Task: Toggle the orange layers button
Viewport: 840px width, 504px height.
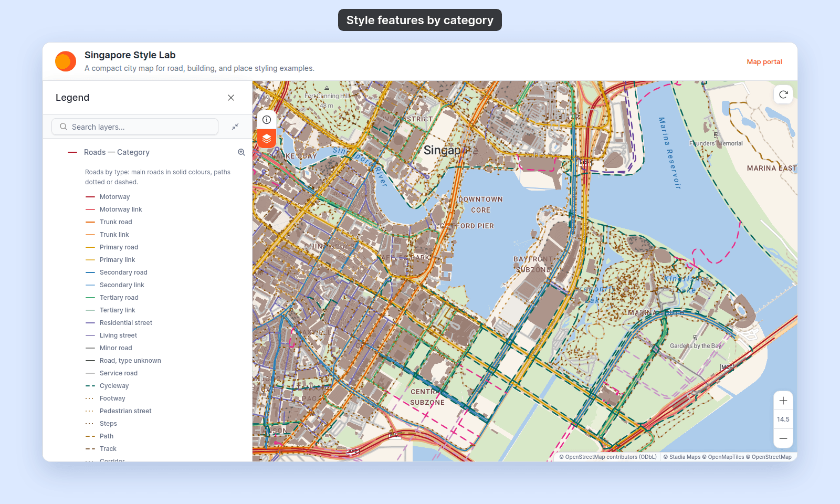Action: pyautogui.click(x=267, y=139)
